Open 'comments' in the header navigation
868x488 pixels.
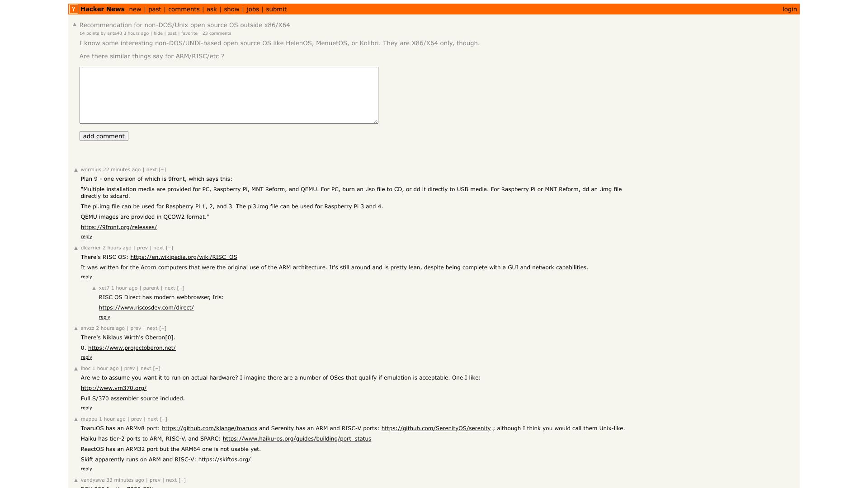coord(184,9)
